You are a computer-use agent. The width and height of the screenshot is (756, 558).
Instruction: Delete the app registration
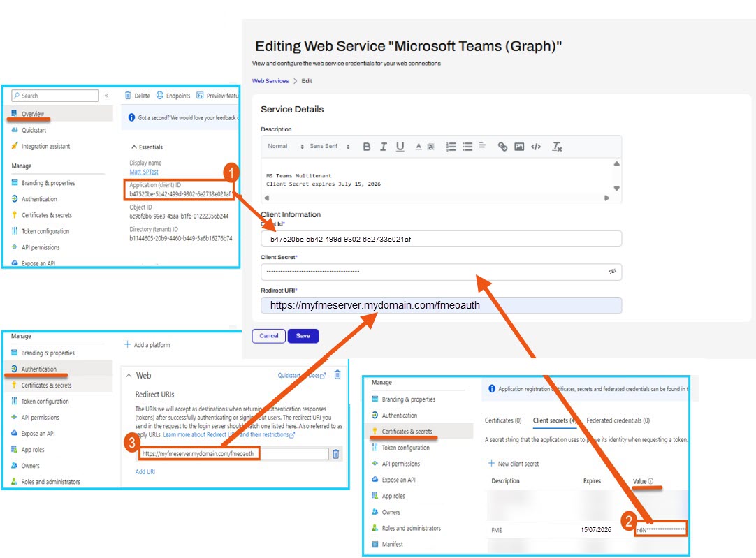[x=137, y=96]
